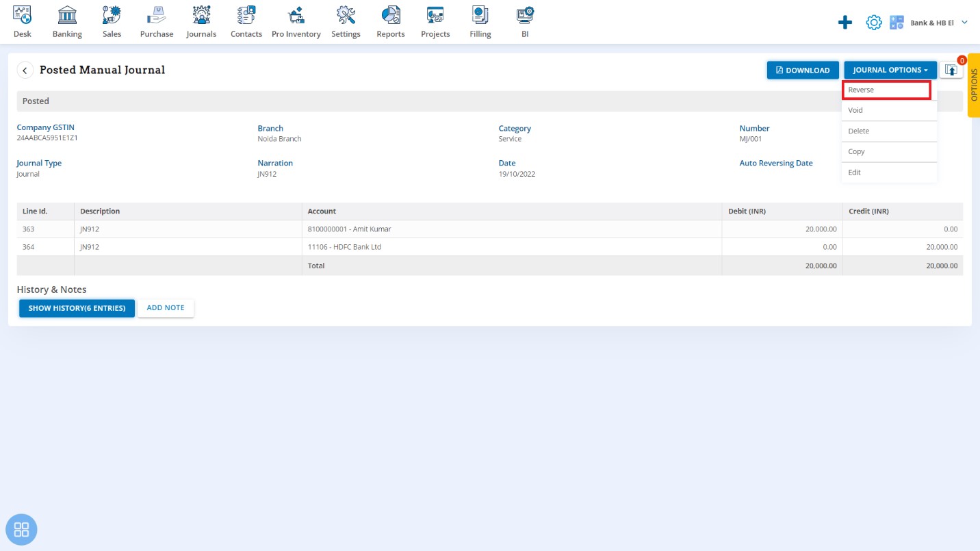Click the Posted status bar
The image size is (980, 551).
click(490, 101)
